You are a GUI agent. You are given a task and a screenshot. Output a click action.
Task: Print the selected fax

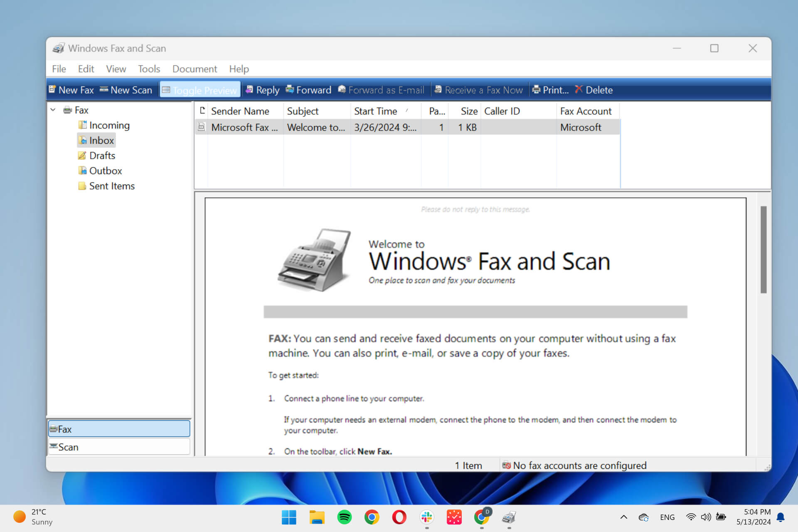click(x=551, y=90)
